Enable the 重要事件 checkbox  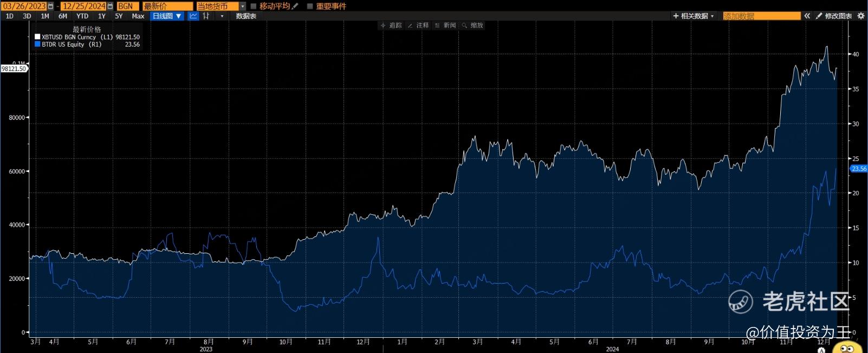pyautogui.click(x=310, y=6)
